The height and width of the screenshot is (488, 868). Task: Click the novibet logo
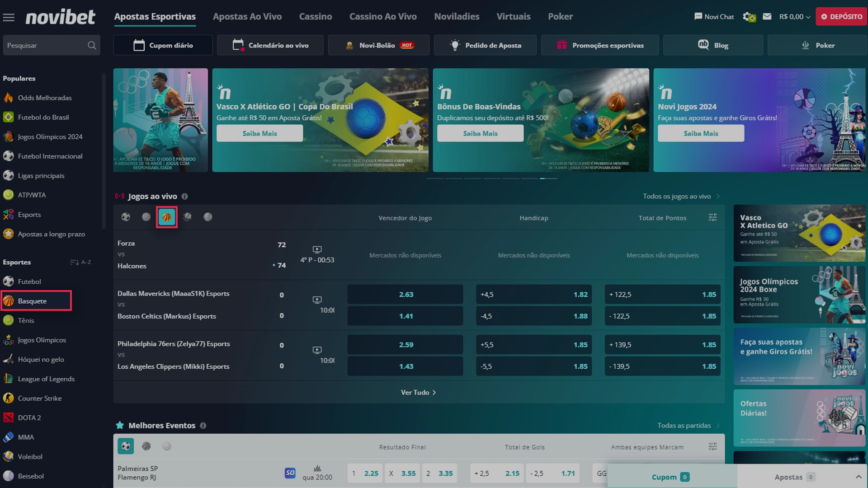(x=60, y=17)
